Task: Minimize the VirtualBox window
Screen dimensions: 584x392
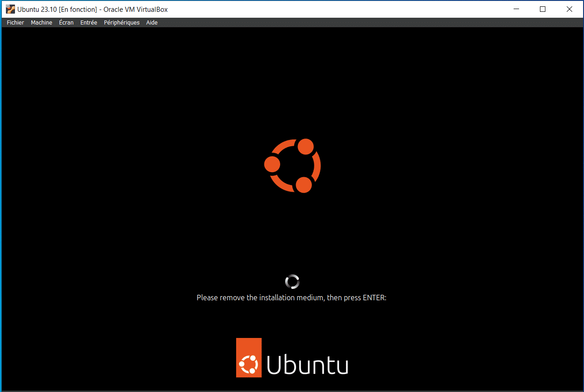Action: (516, 9)
